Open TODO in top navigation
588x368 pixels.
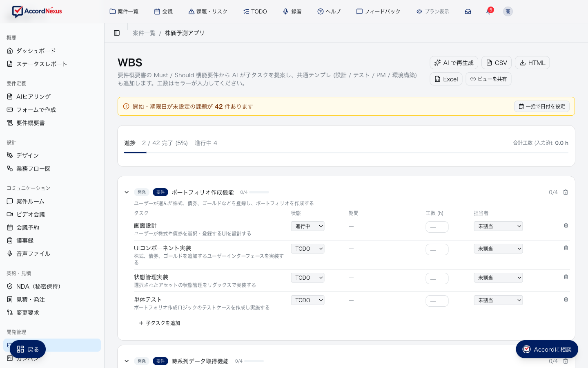click(x=255, y=11)
